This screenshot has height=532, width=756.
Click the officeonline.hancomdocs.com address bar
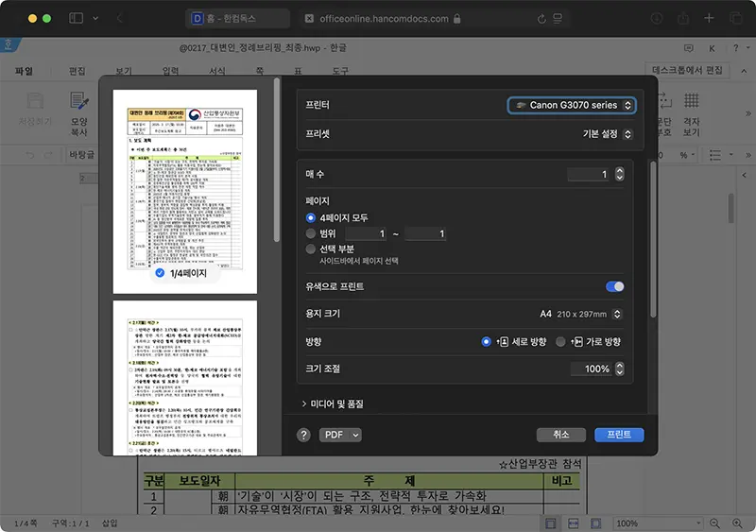click(x=384, y=19)
